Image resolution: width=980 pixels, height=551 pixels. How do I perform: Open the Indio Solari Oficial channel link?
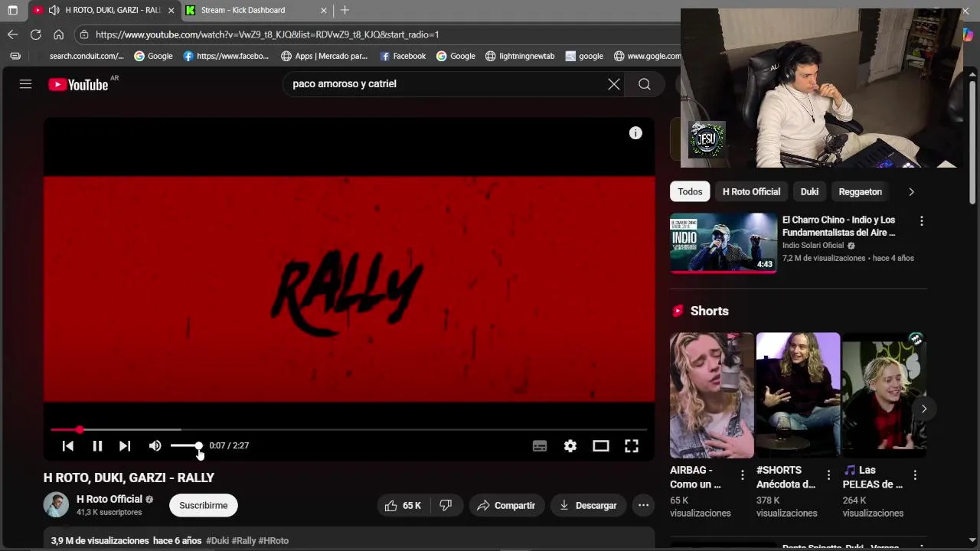pyautogui.click(x=813, y=245)
